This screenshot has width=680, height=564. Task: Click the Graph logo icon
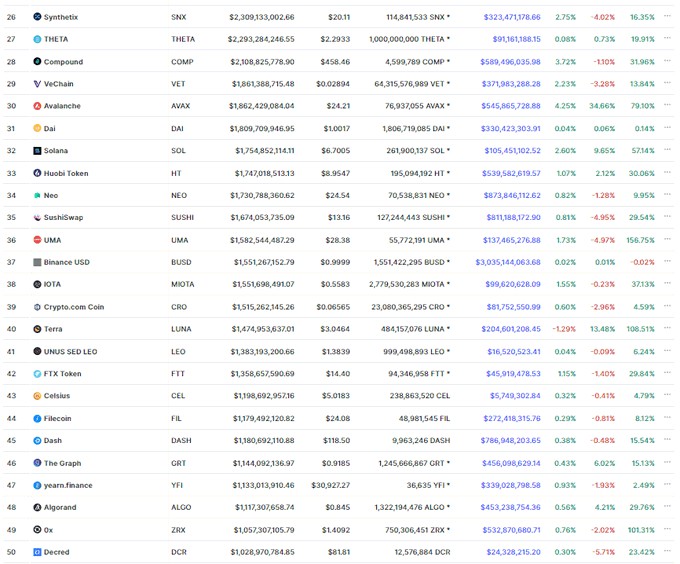[x=37, y=463]
